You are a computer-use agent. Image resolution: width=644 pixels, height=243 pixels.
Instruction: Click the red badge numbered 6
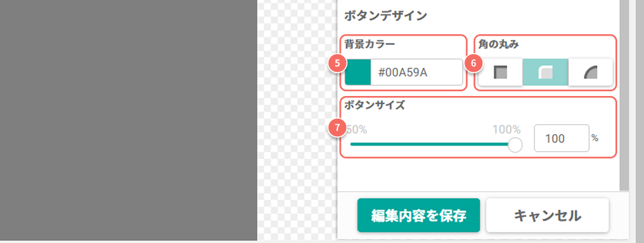tap(474, 63)
